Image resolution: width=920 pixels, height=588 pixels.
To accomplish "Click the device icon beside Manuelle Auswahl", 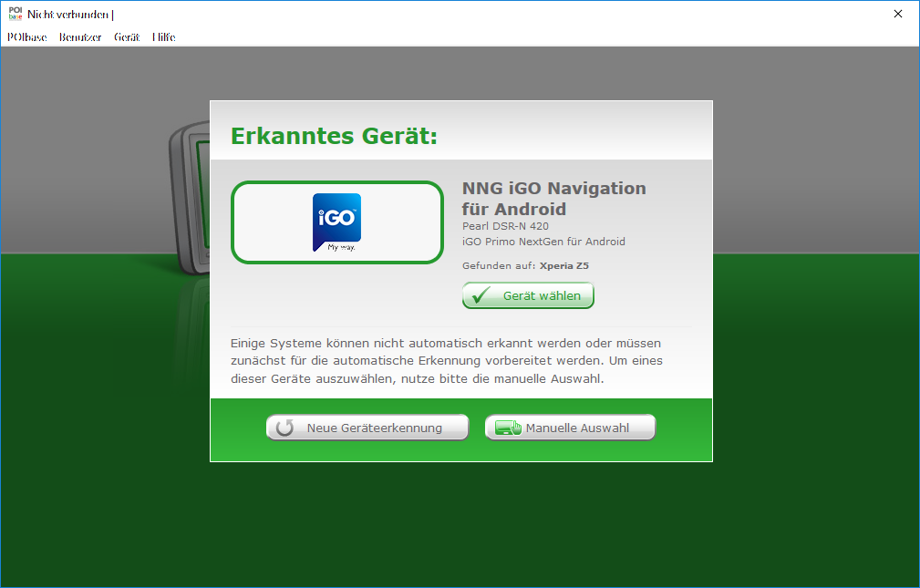I will (508, 428).
